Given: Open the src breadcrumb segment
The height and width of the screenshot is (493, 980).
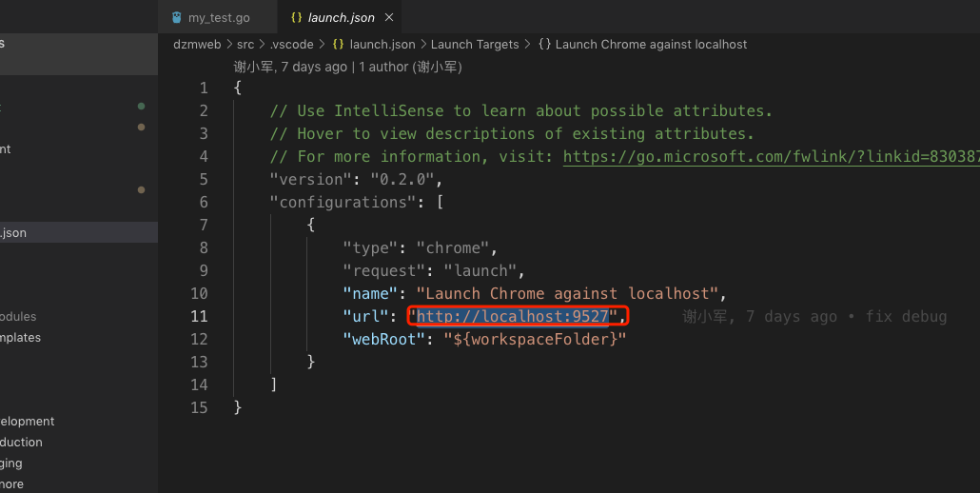Looking at the screenshot, I should coord(245,45).
